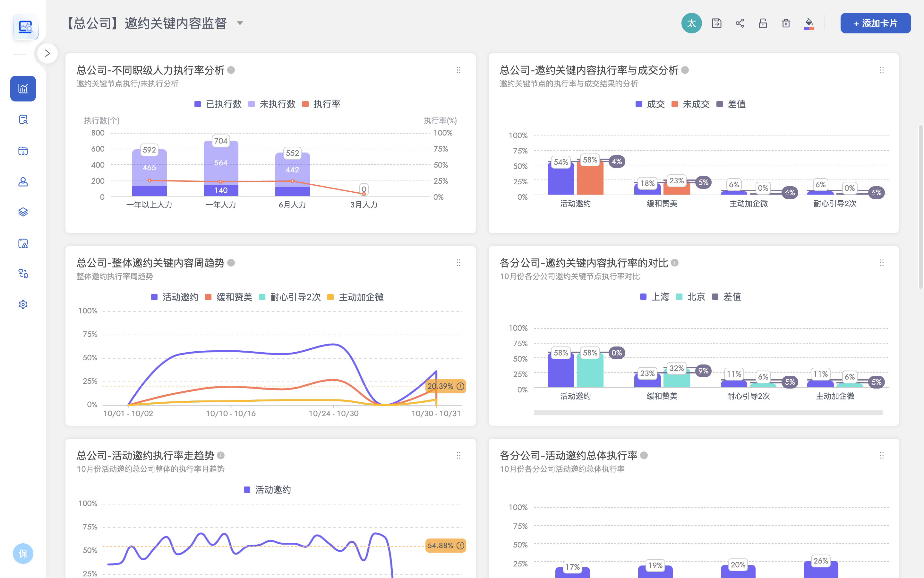The height and width of the screenshot is (578, 924).
Task: Toggle 差值 legend in 成交分析 chart
Action: coord(731,104)
